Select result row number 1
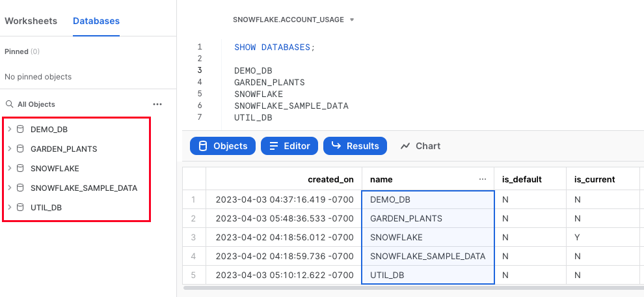This screenshot has height=297, width=644. (194, 199)
